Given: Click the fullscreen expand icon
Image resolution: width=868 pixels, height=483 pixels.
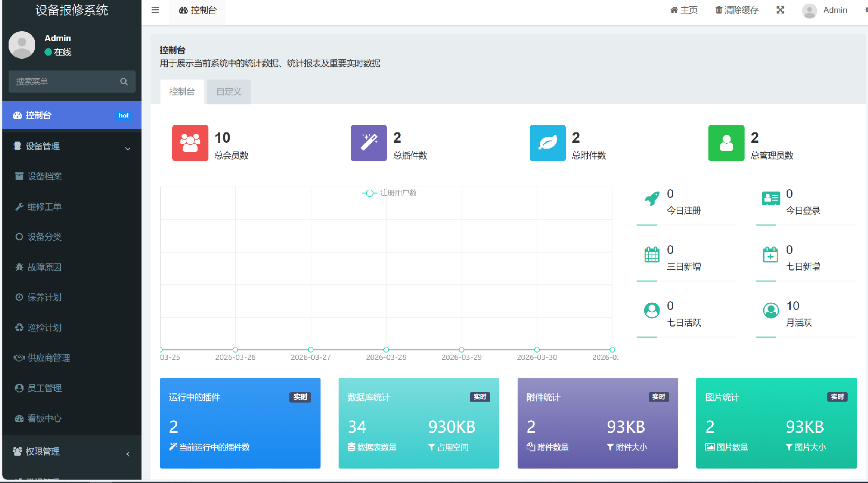Looking at the screenshot, I should 780,10.
